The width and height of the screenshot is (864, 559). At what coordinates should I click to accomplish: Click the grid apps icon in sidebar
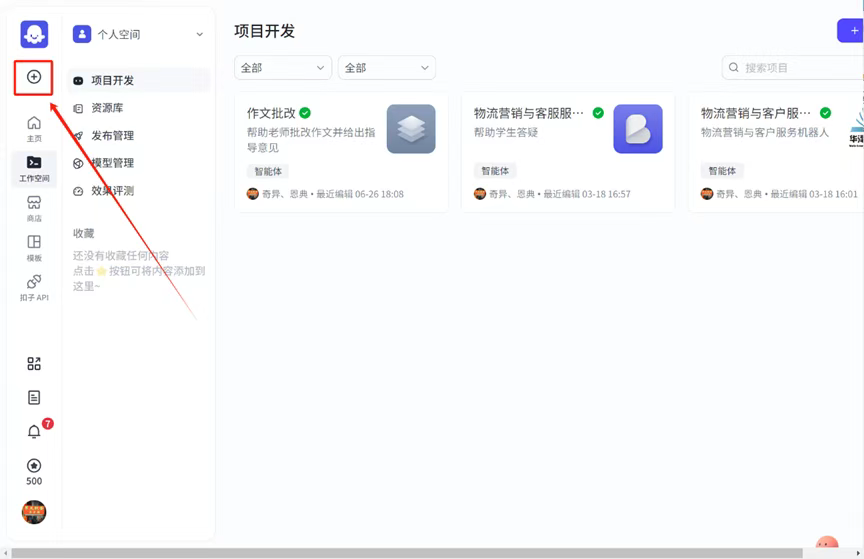pyautogui.click(x=34, y=363)
